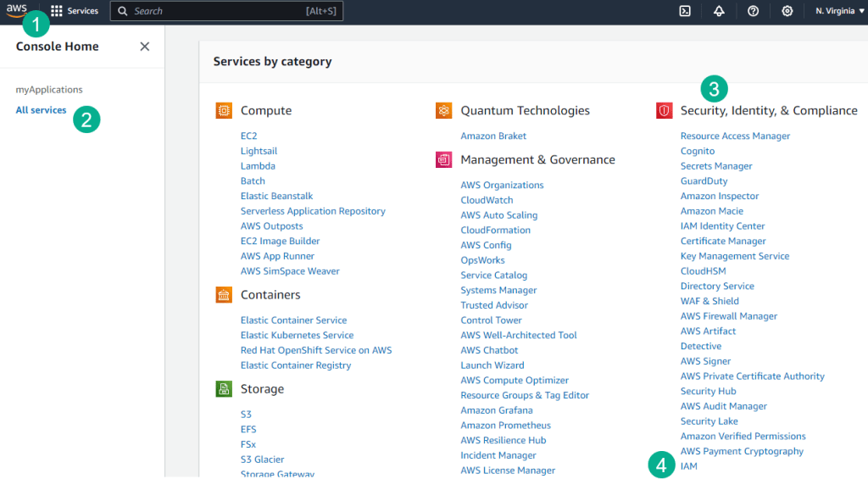868x479 pixels.
Task: Open the CloudWatch service link
Action: pyautogui.click(x=487, y=200)
